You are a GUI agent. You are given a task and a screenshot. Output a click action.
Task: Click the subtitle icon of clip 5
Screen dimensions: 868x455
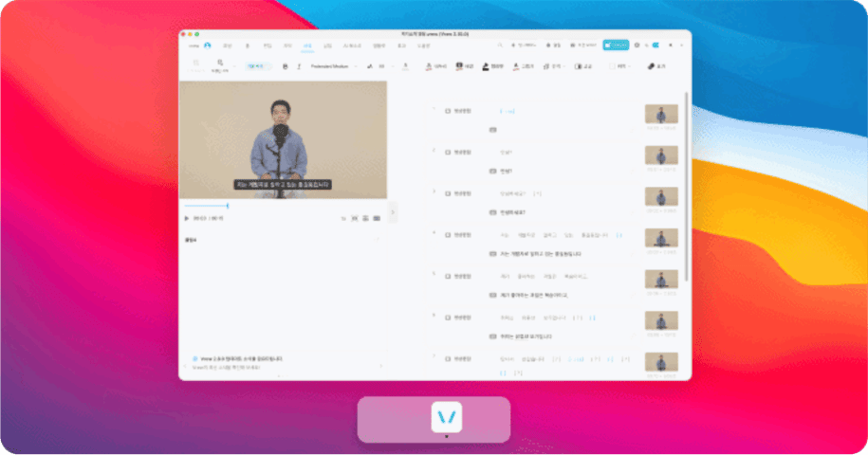492,295
